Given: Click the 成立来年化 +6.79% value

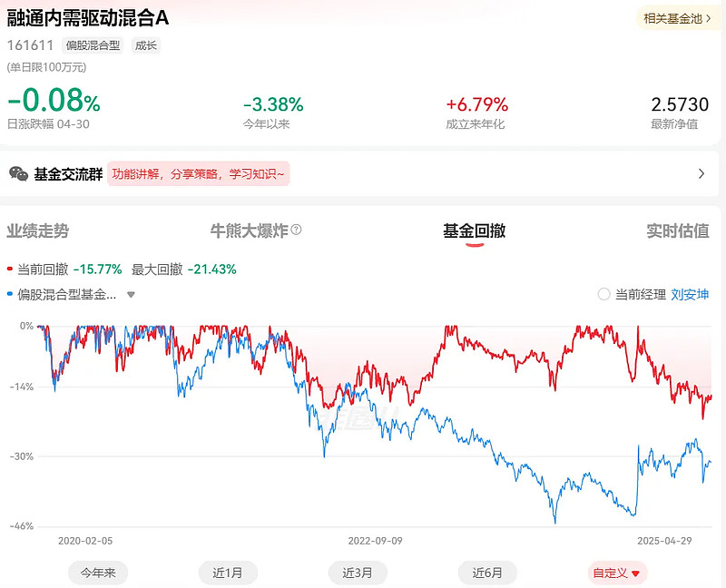Looking at the screenshot, I should coord(477,104).
